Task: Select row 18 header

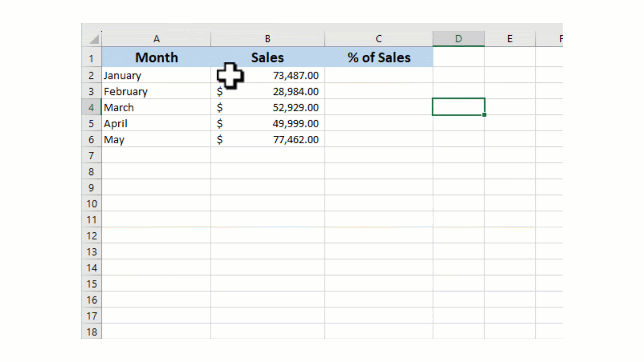Action: coord(91,332)
